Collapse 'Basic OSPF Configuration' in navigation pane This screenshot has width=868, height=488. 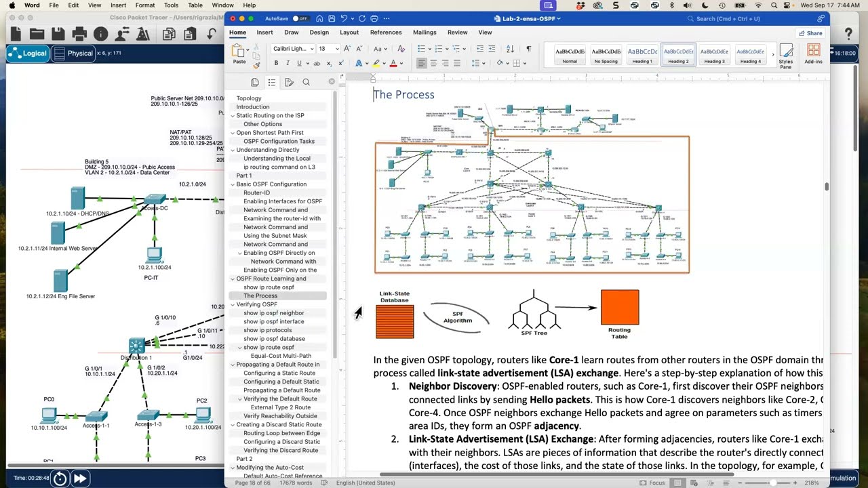[233, 184]
